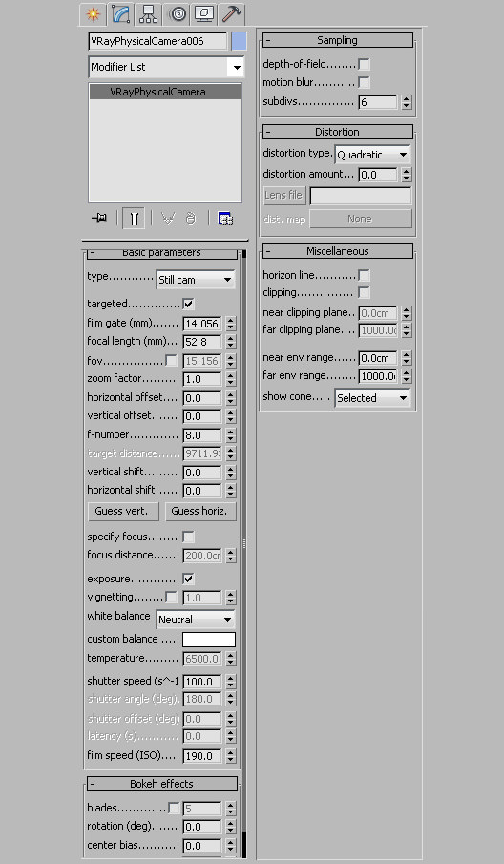
Task: Click the lens file path field
Action: [x=361, y=196]
